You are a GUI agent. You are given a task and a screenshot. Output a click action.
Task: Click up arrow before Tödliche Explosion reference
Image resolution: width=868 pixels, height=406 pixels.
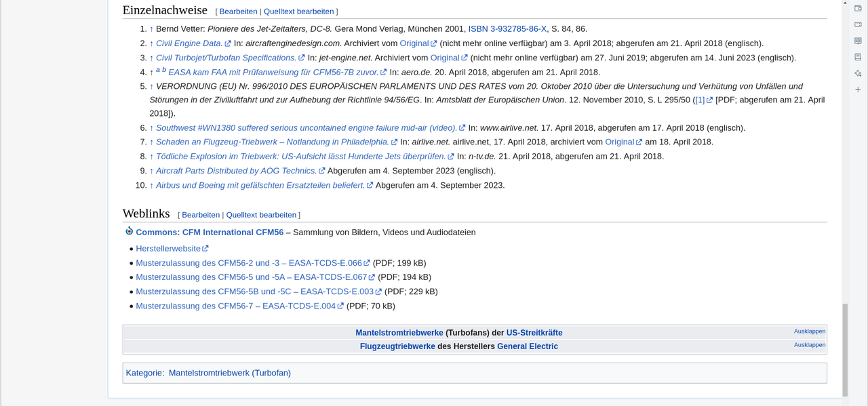151,157
